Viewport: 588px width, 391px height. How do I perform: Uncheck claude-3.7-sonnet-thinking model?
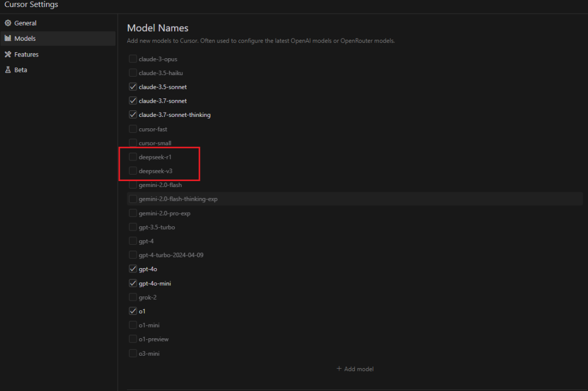coord(133,115)
